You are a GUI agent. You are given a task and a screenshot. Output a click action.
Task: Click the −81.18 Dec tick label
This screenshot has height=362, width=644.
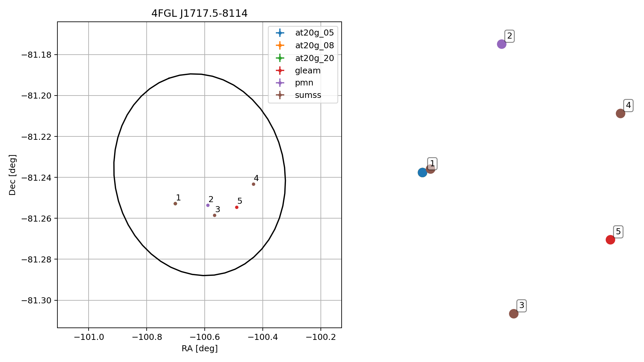(37, 55)
